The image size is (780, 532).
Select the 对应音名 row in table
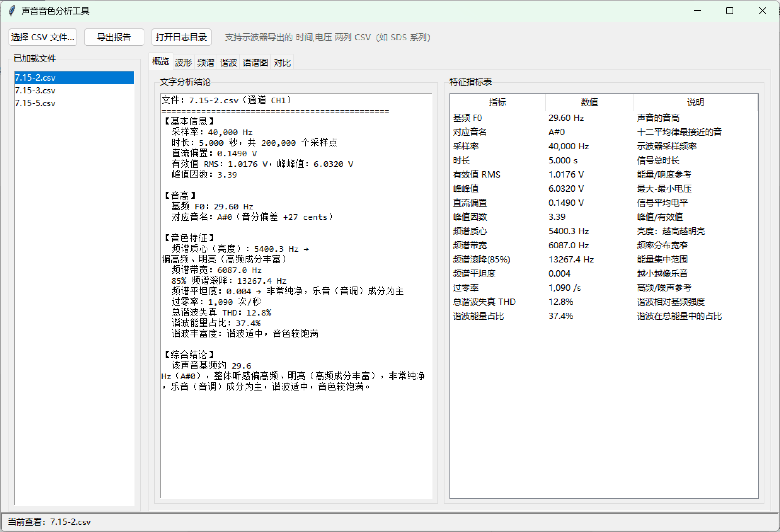click(604, 132)
